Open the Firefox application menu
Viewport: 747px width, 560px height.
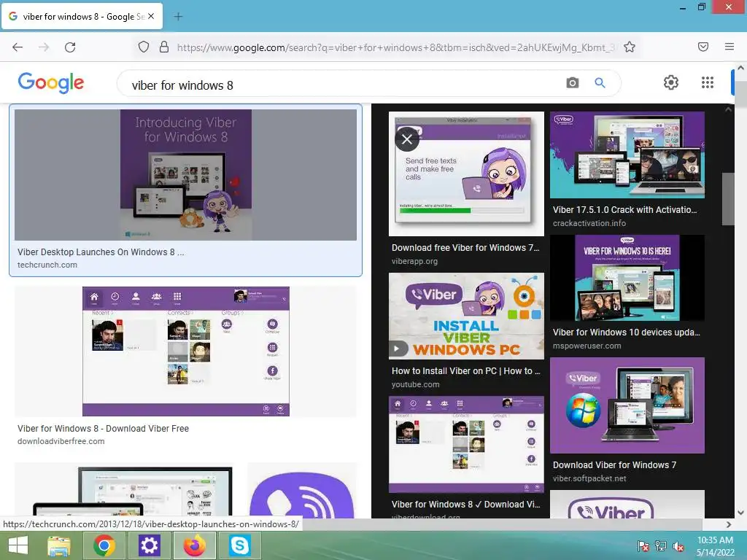coord(729,47)
